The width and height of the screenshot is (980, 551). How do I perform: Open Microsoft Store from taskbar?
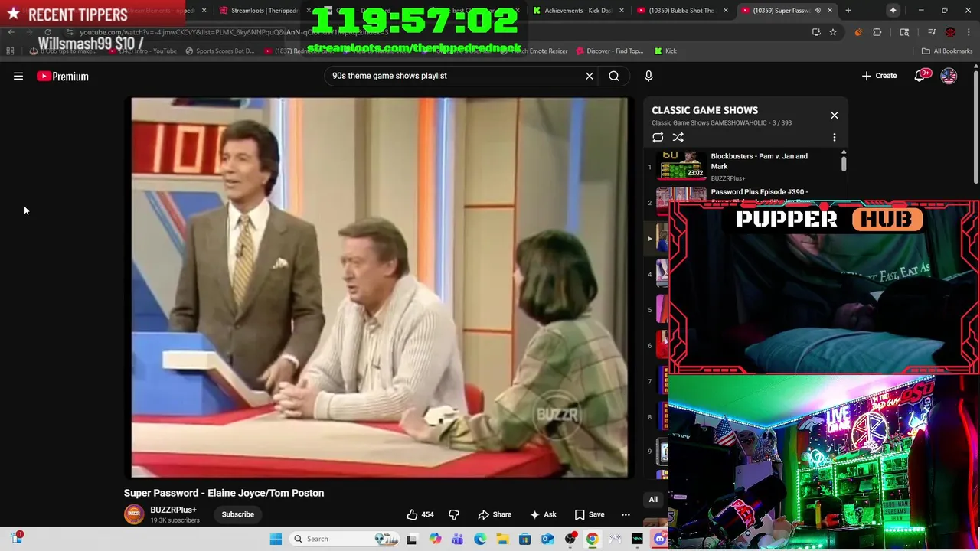[x=524, y=539]
